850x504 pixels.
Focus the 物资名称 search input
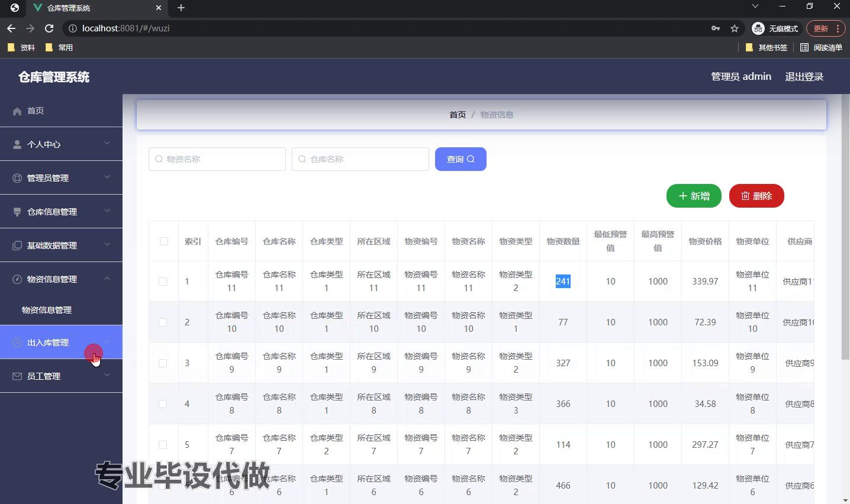coord(217,159)
